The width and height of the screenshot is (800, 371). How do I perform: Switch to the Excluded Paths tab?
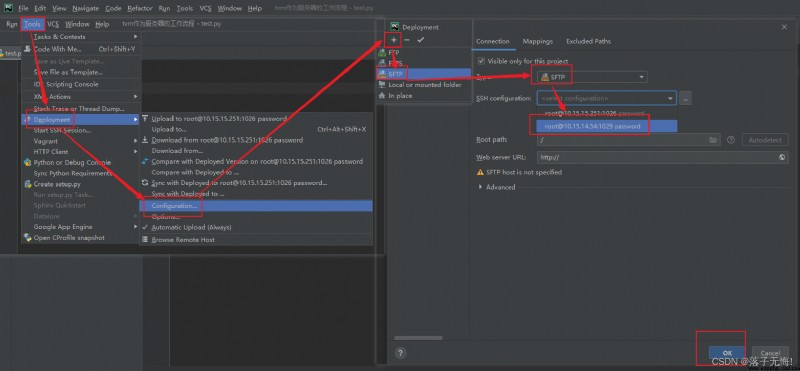click(588, 41)
